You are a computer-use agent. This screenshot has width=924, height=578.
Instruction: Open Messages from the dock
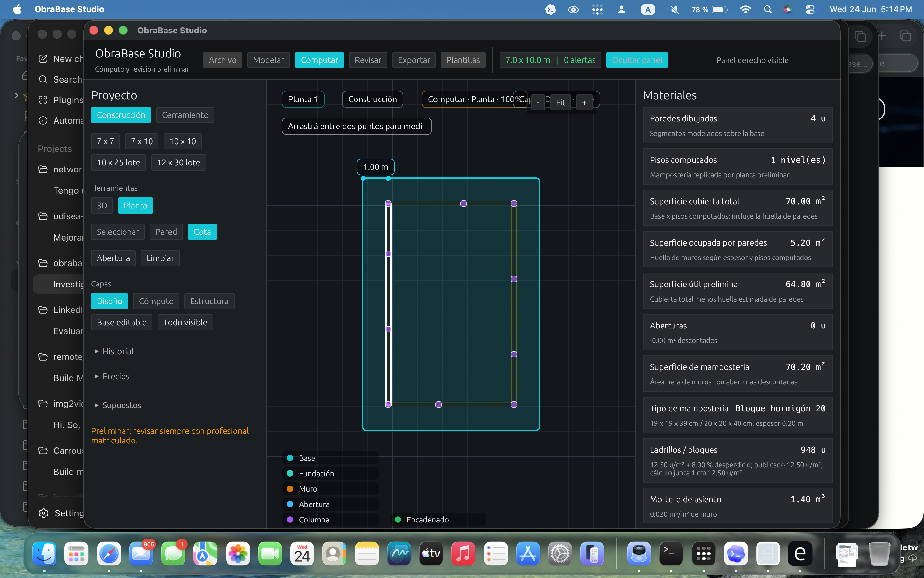point(173,554)
